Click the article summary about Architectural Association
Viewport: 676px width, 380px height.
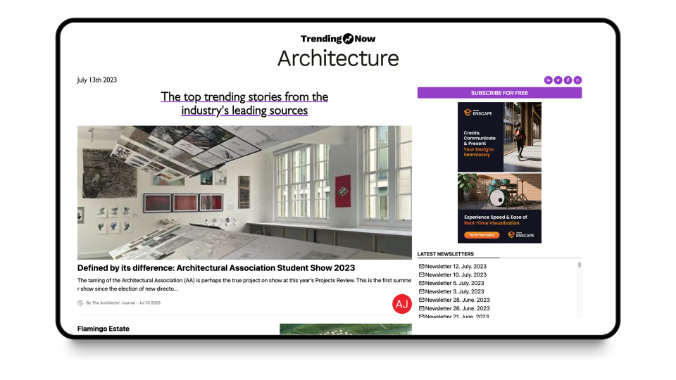(x=244, y=285)
